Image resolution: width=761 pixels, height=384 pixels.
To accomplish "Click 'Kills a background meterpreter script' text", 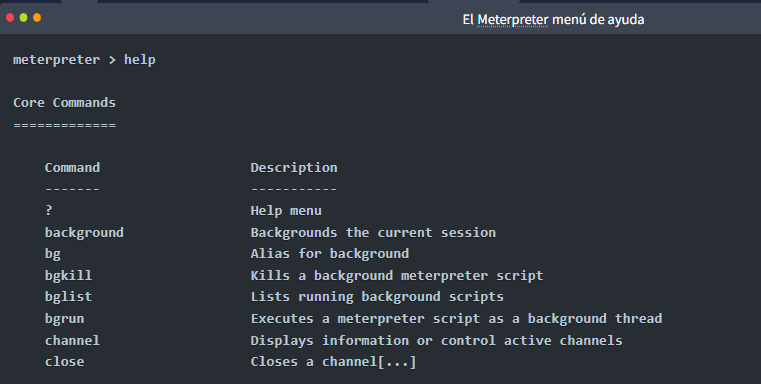I will pos(397,275).
